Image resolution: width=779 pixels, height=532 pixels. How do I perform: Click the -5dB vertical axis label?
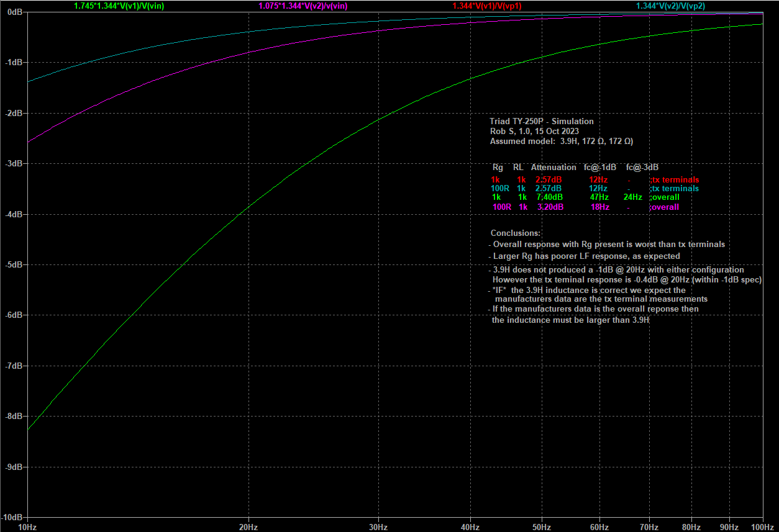pyautogui.click(x=14, y=265)
